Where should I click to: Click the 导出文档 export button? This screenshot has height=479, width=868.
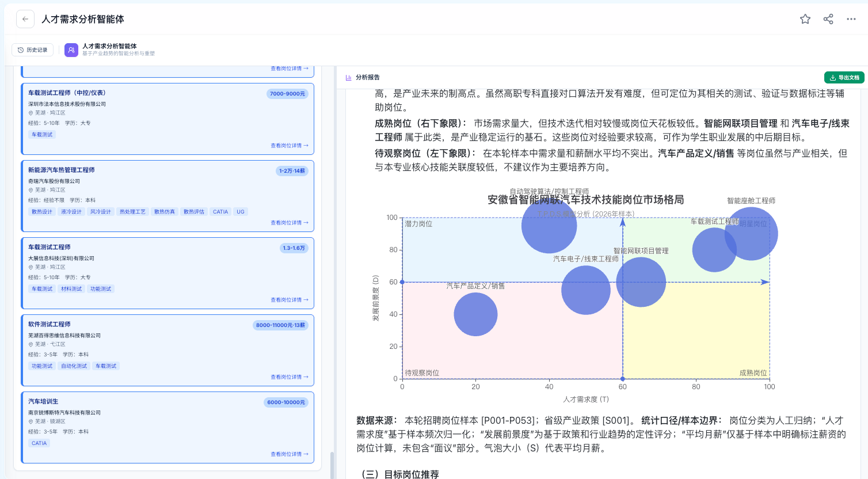844,78
